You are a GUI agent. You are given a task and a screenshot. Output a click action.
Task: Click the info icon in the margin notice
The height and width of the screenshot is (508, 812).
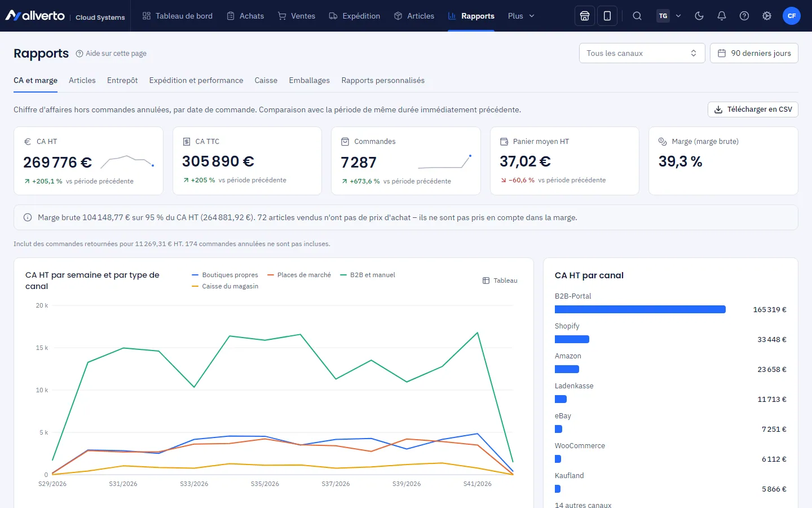pyautogui.click(x=28, y=217)
